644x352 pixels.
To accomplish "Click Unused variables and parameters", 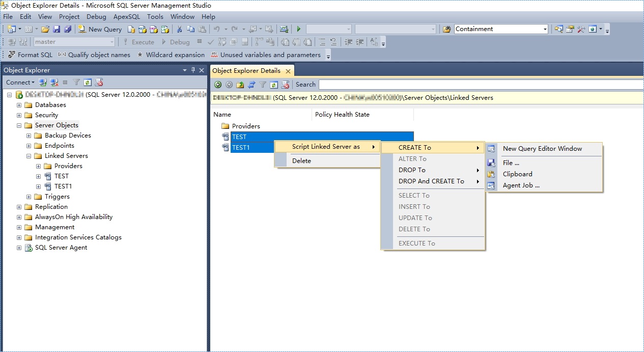I will 266,55.
